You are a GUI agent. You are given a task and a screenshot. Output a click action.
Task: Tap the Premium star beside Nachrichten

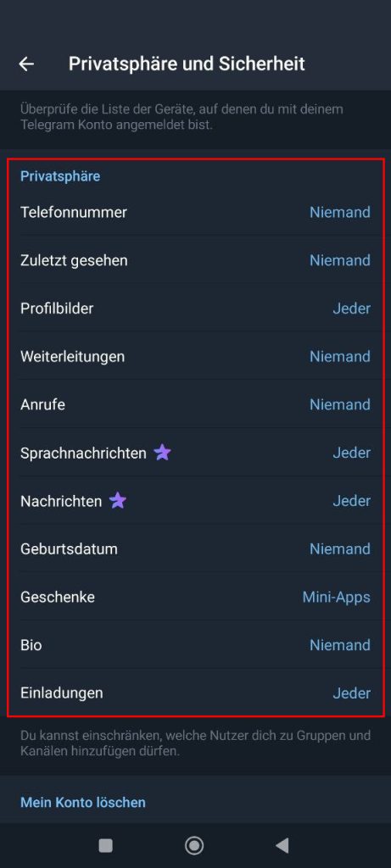coord(117,501)
